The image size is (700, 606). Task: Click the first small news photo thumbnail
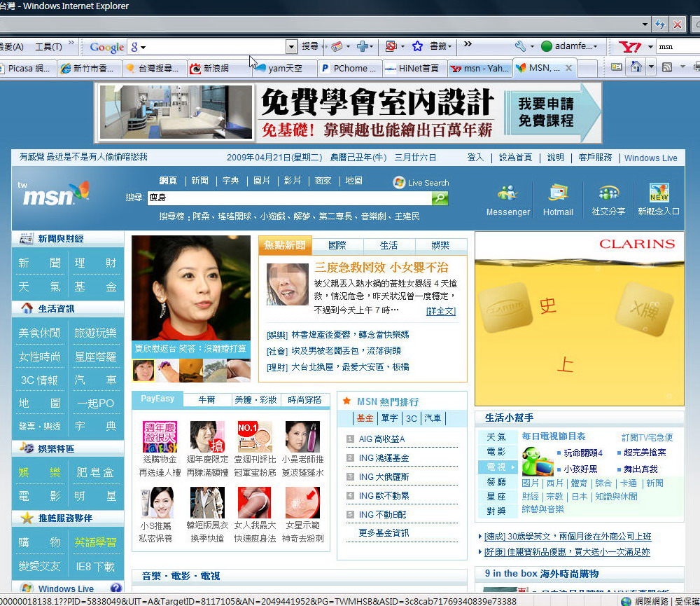tap(143, 371)
